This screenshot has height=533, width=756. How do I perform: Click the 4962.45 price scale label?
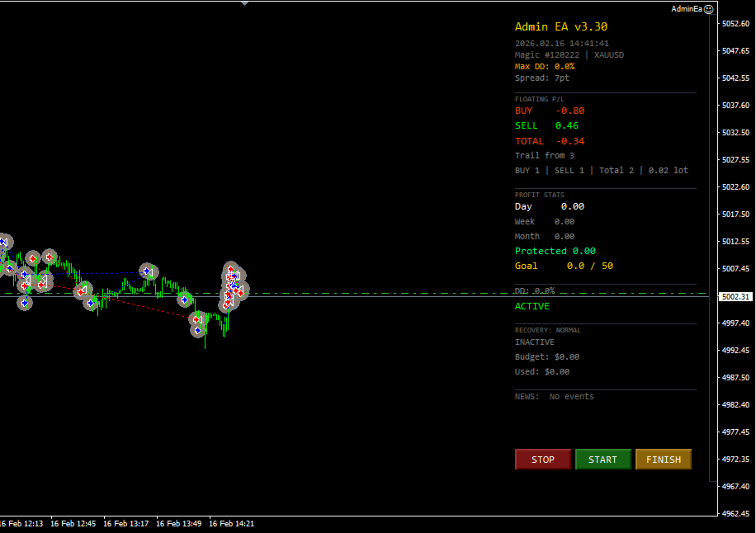pyautogui.click(x=735, y=514)
